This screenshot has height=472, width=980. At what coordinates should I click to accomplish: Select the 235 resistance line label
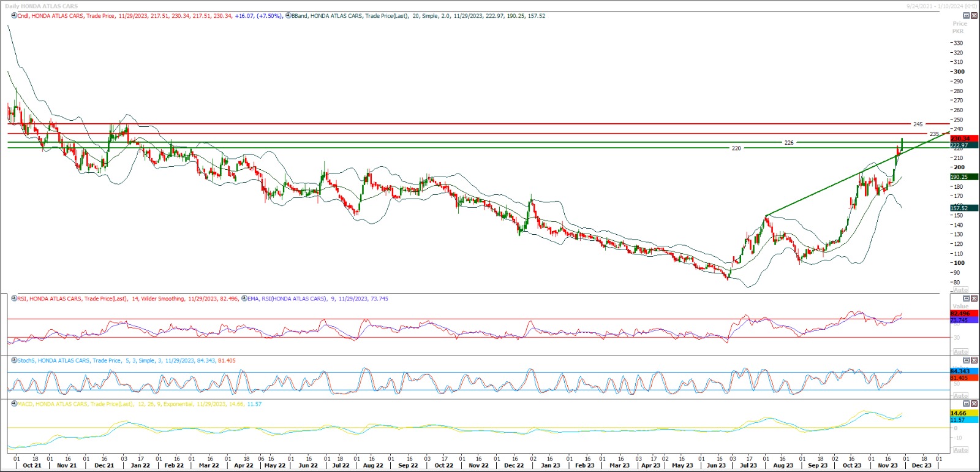click(x=934, y=134)
